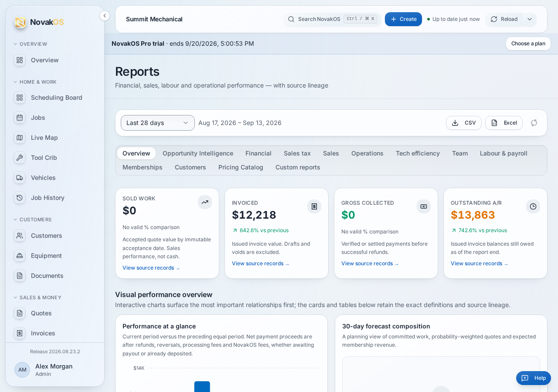558x392 pixels.
Task: View source records for Outstanding A/R
Action: click(480, 264)
